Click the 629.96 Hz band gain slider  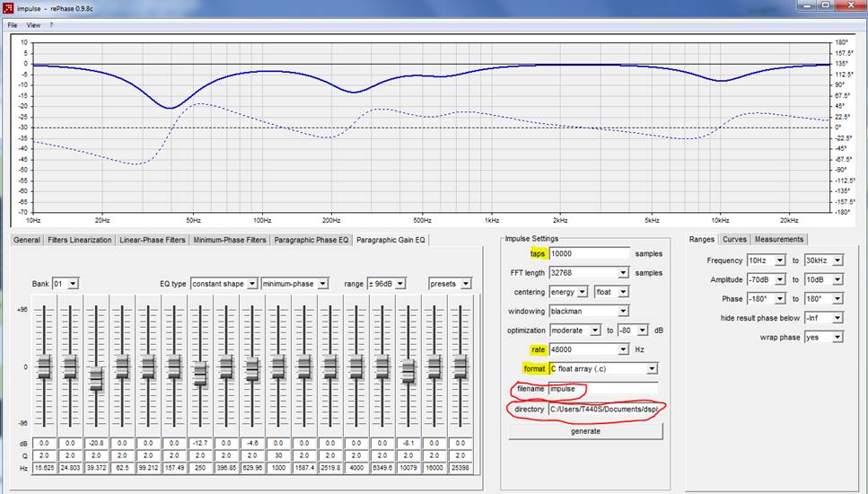252,369
